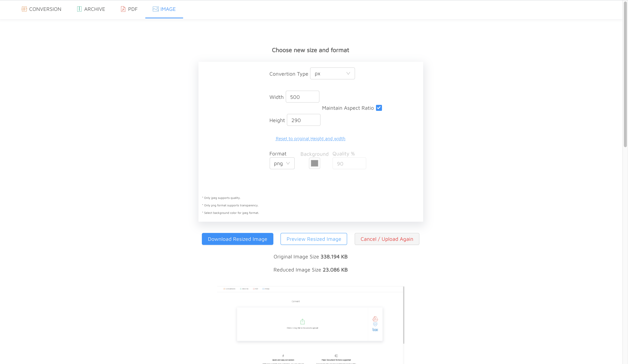Click Cancel / Upload Again button
The width and height of the screenshot is (628, 364).
386,239
